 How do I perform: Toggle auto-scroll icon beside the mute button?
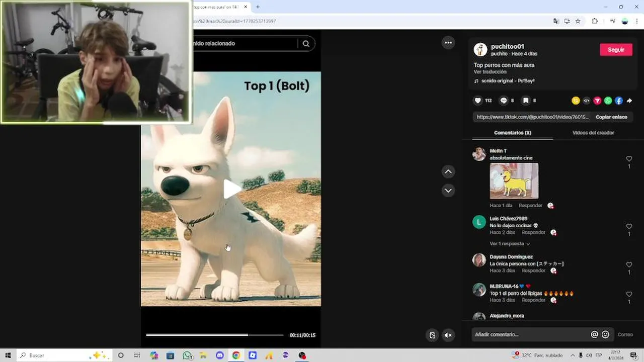pyautogui.click(x=432, y=335)
